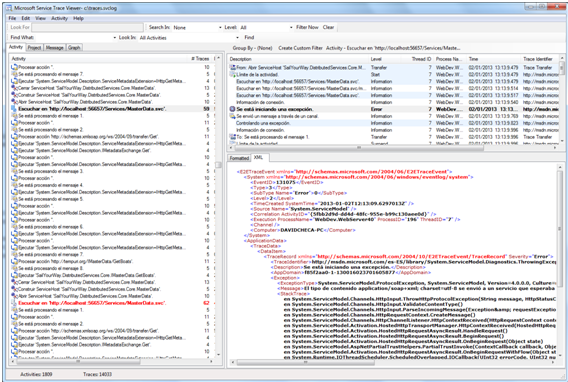Click 'DAVIDCHECA-PC' in the XML view

(302, 230)
